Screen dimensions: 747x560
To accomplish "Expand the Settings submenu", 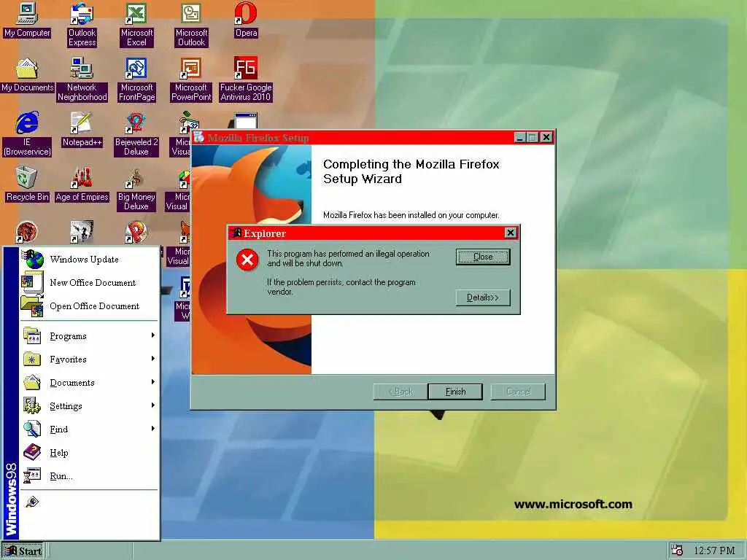I will coord(90,405).
